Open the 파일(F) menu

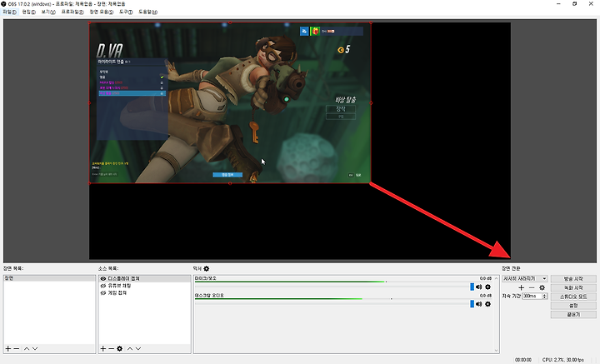[9, 12]
